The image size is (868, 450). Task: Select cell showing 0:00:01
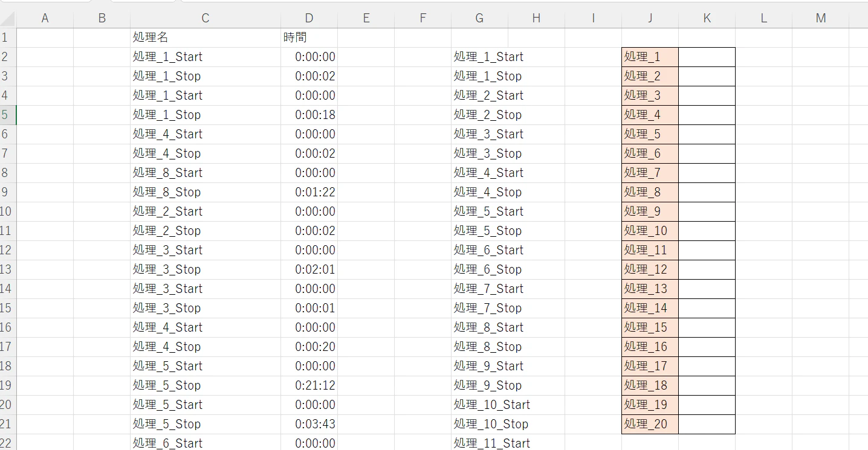[x=309, y=308]
